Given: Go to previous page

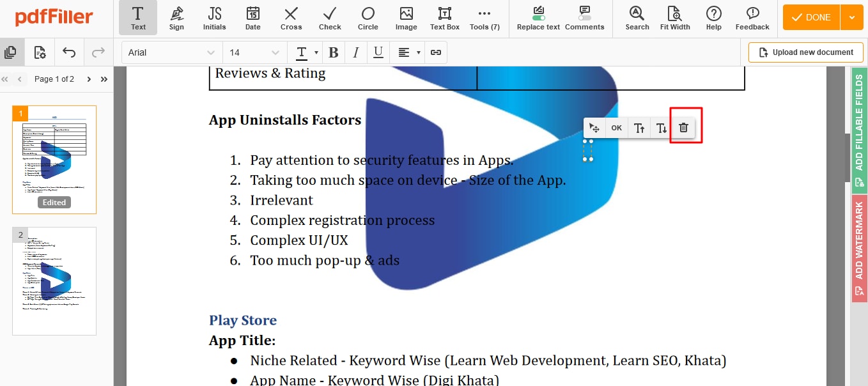Looking at the screenshot, I should pyautogui.click(x=19, y=79).
